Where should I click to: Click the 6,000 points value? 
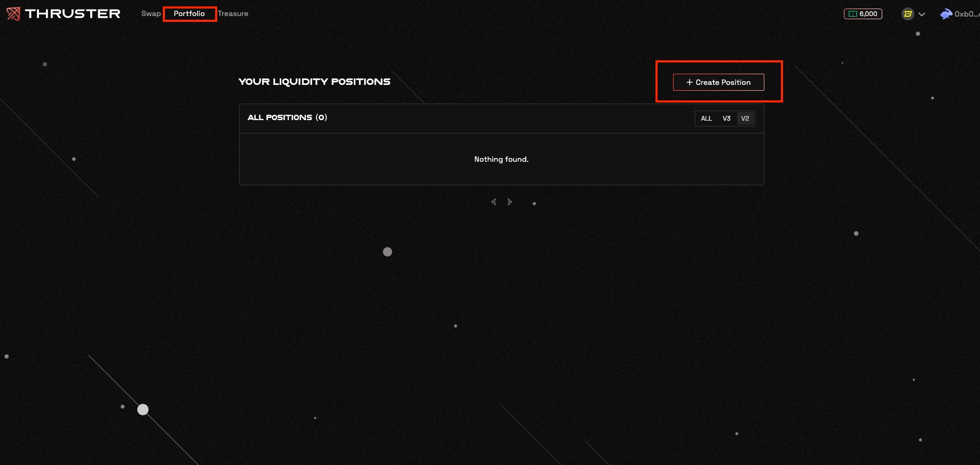click(868, 14)
